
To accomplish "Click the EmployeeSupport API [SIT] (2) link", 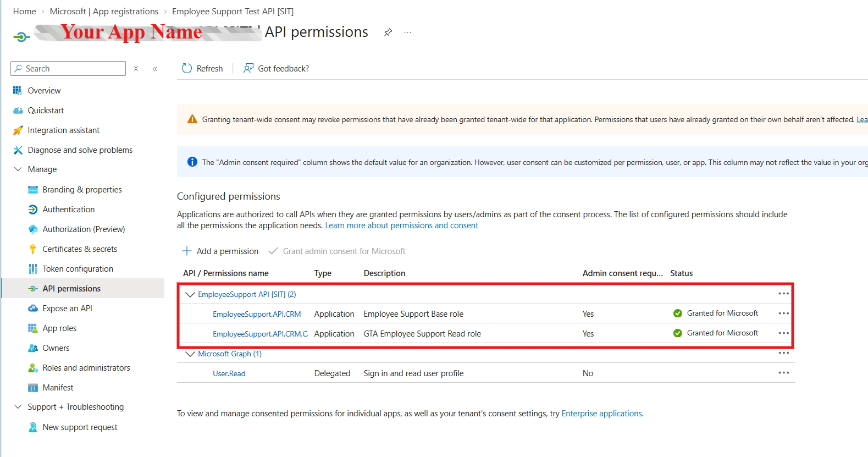I will tap(247, 294).
